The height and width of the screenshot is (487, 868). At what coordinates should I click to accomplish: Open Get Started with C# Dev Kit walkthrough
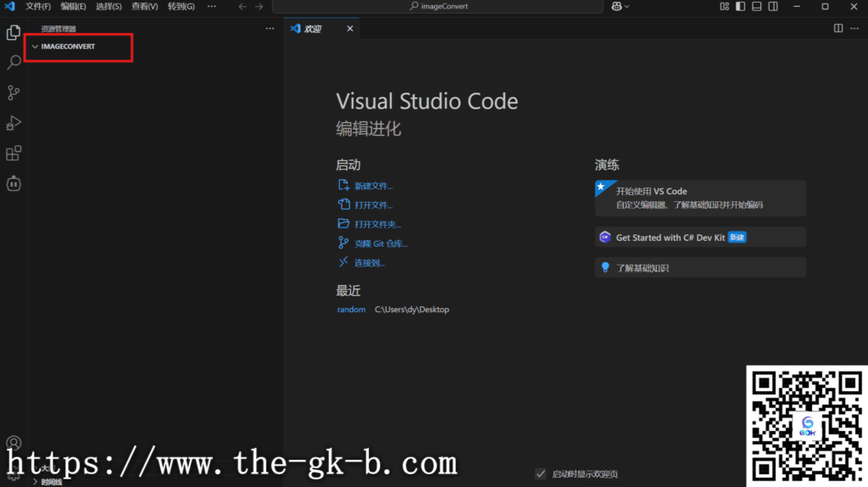(700, 237)
